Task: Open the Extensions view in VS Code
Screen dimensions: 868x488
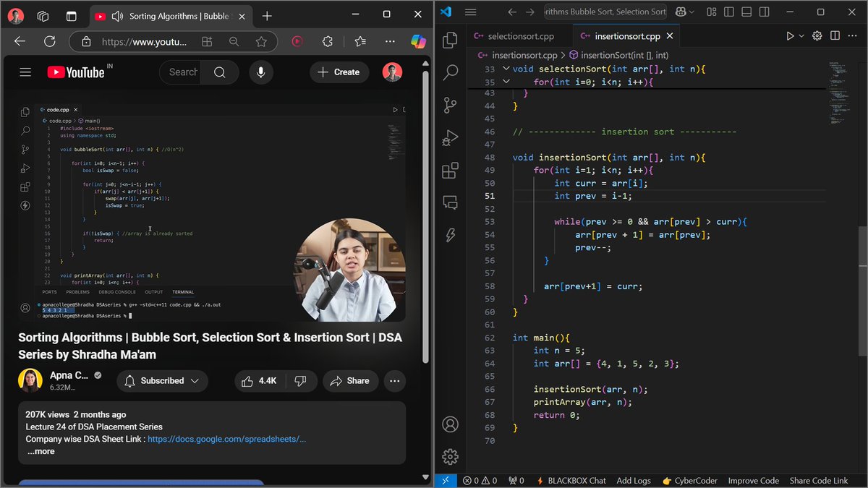Action: (450, 170)
